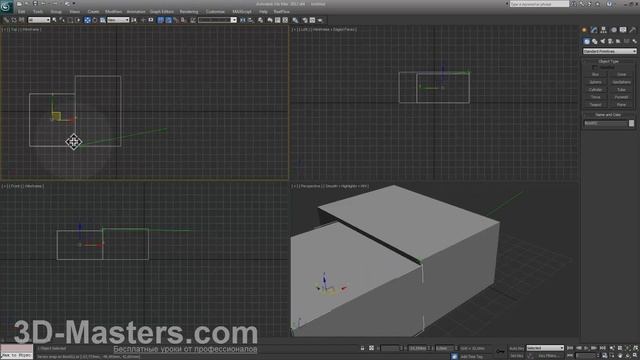Click the Teapot primitive button
Screen dimensions: 640x360
(596, 104)
